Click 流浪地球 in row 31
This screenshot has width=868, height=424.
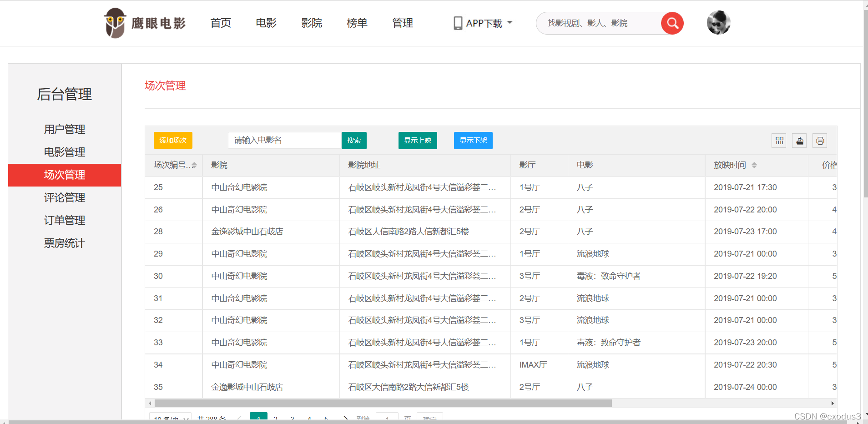[x=593, y=298]
